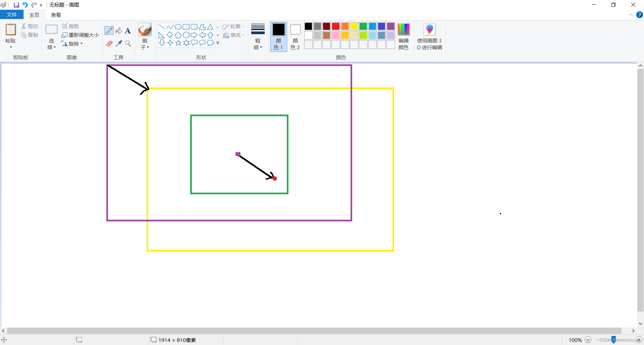The width and height of the screenshot is (644, 345).
Task: Activate Color 2 background slot
Action: tap(295, 37)
